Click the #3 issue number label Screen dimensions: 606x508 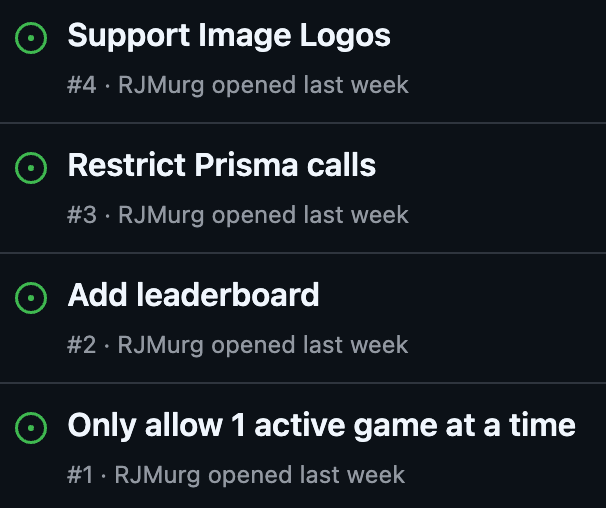82,215
